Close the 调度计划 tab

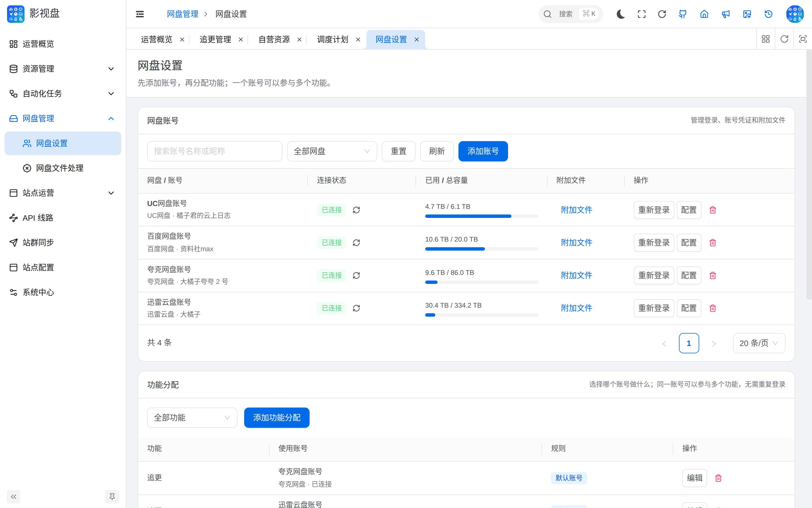358,40
